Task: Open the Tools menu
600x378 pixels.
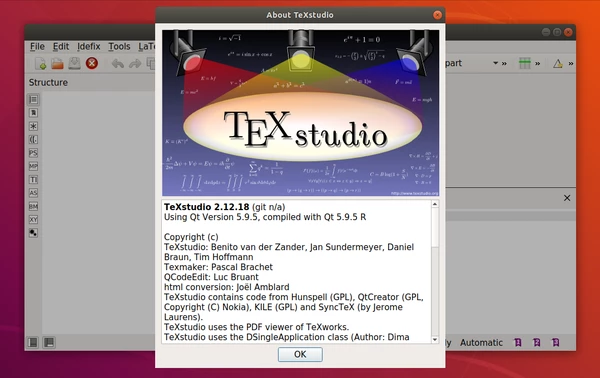Action: [119, 46]
